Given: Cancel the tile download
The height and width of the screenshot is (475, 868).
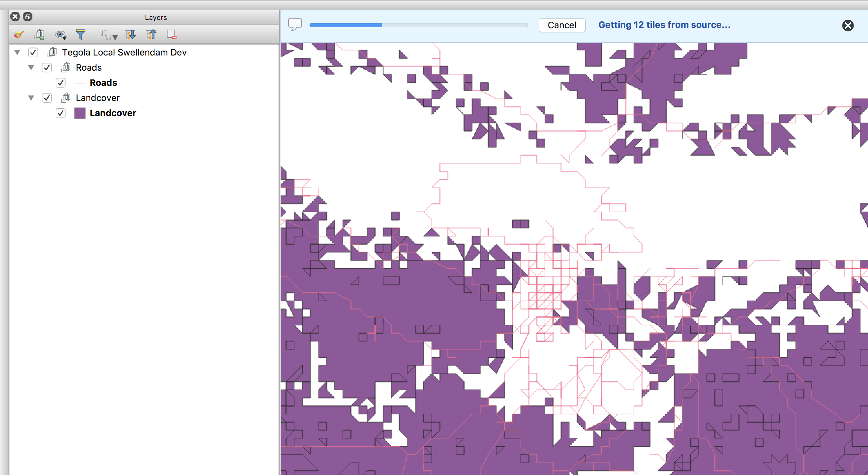Looking at the screenshot, I should [x=562, y=25].
